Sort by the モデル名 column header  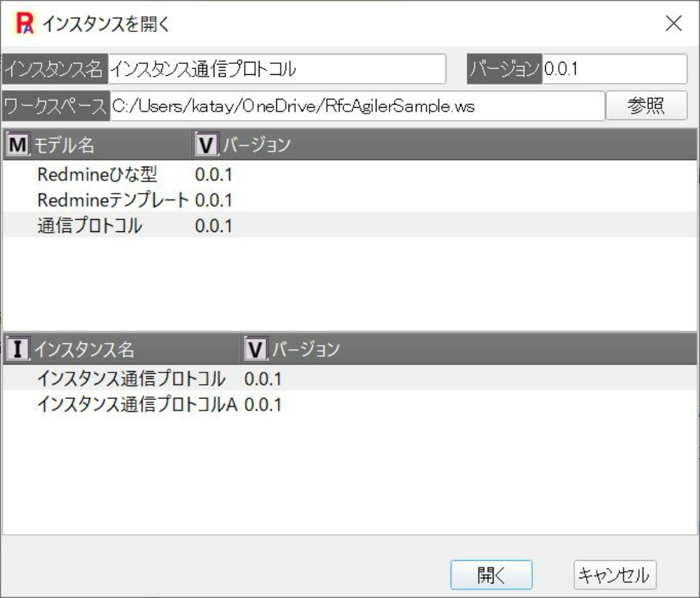65,145
